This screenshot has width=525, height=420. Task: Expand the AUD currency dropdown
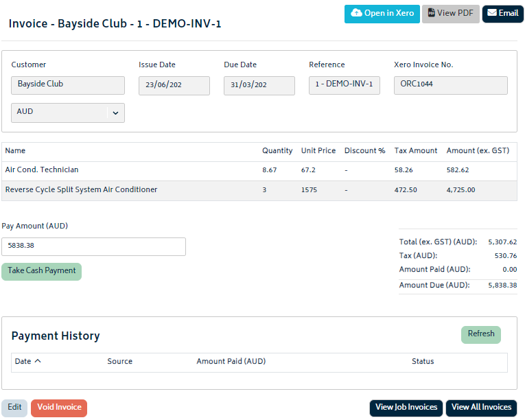[115, 113]
